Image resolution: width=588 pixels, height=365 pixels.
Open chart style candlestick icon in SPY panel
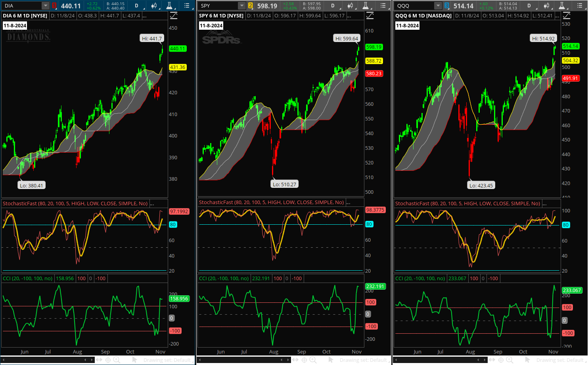click(350, 6)
